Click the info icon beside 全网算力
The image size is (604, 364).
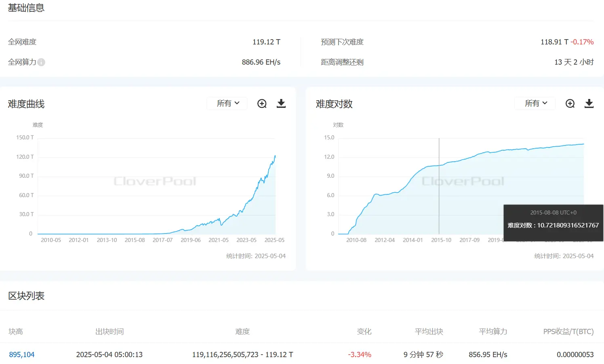pos(42,62)
